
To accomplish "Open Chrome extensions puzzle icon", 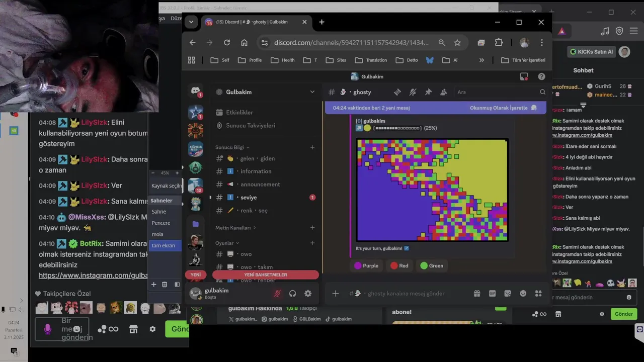I will (x=499, y=43).
